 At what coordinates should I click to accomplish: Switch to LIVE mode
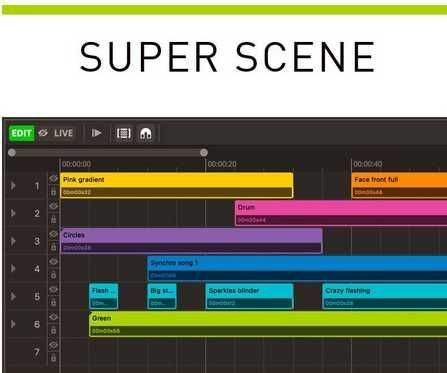pyautogui.click(x=63, y=133)
